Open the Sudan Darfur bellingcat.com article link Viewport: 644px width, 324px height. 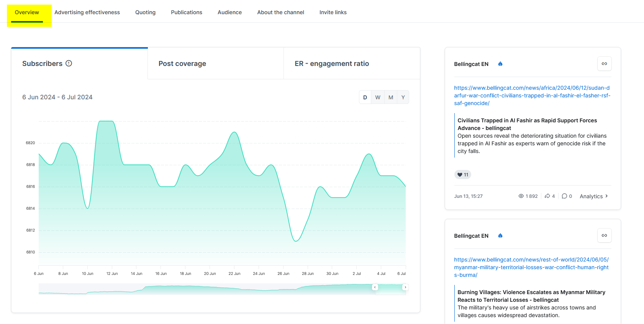(532, 95)
